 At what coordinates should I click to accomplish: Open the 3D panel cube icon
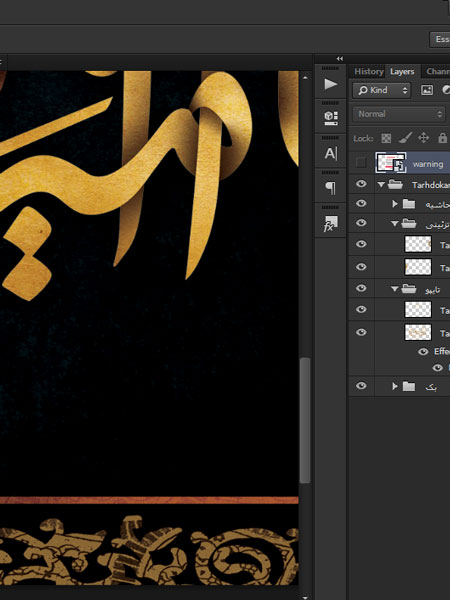(x=331, y=118)
